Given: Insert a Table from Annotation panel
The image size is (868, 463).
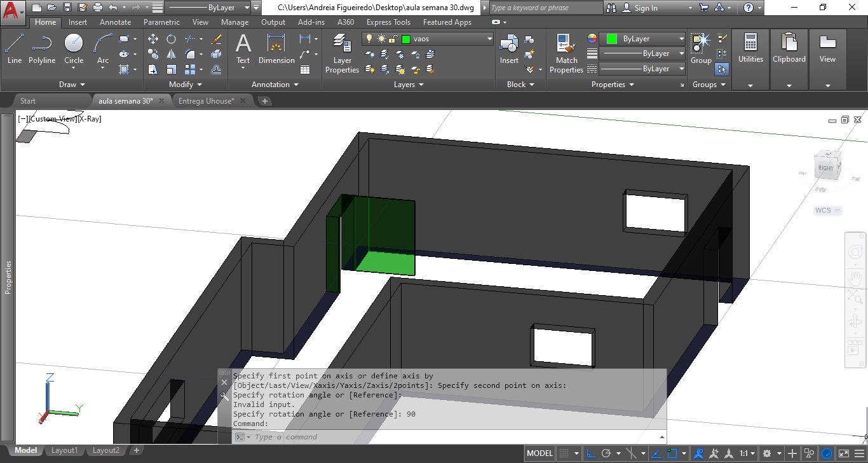Looking at the screenshot, I should [305, 69].
